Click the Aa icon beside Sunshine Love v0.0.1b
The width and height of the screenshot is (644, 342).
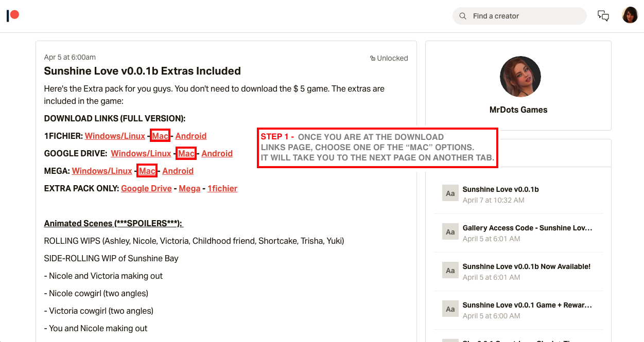tap(450, 193)
